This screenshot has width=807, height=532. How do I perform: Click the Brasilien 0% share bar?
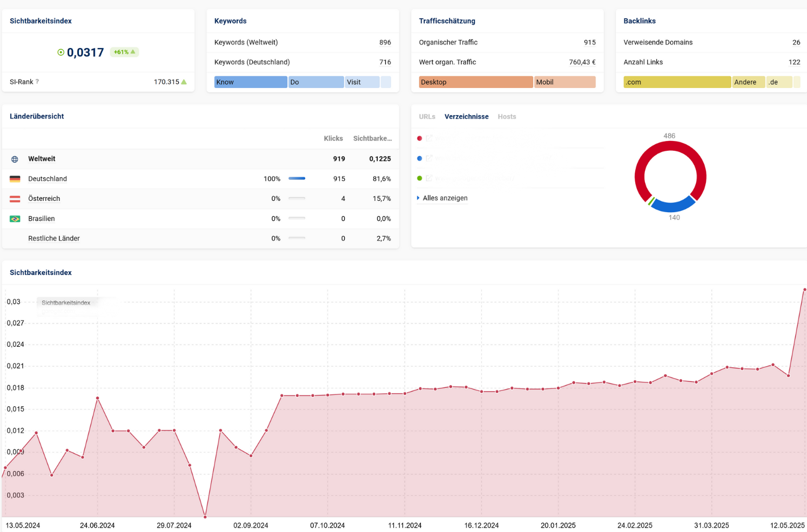tap(297, 218)
